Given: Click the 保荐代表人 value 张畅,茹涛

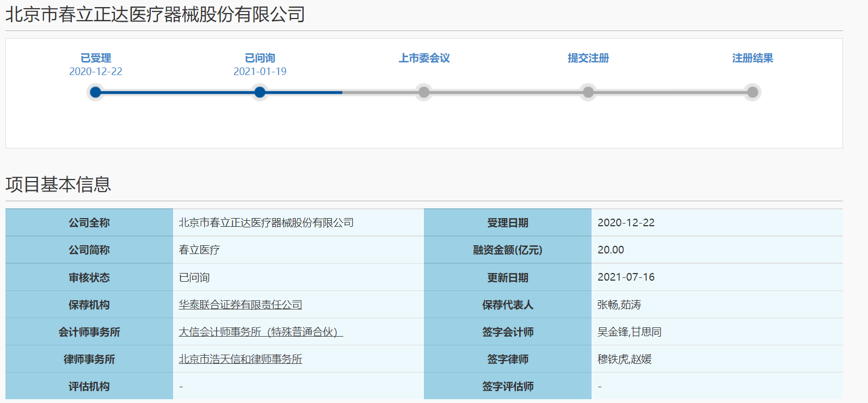Looking at the screenshot, I should (x=619, y=305).
